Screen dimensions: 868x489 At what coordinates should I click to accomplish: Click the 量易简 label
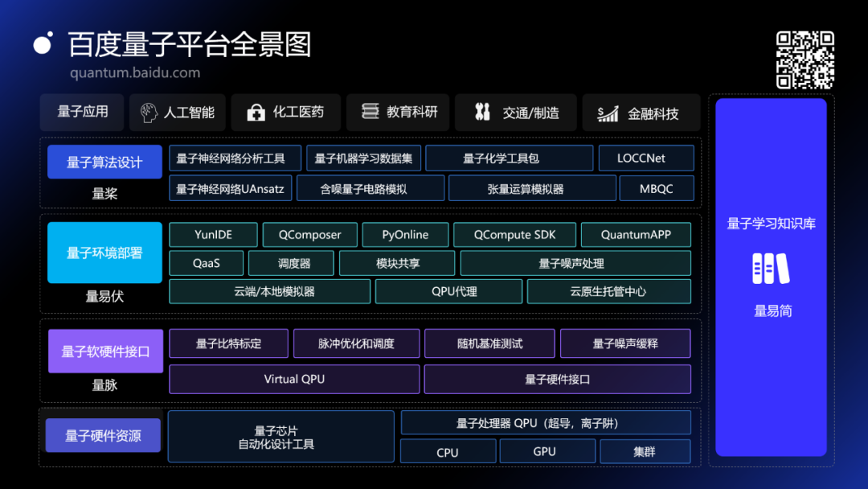click(773, 311)
